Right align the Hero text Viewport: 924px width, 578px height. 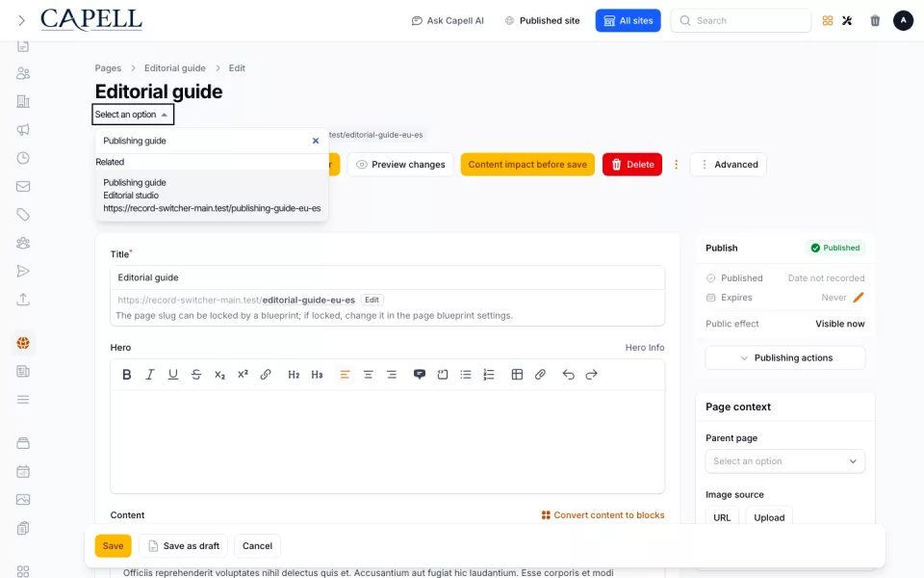pos(392,375)
